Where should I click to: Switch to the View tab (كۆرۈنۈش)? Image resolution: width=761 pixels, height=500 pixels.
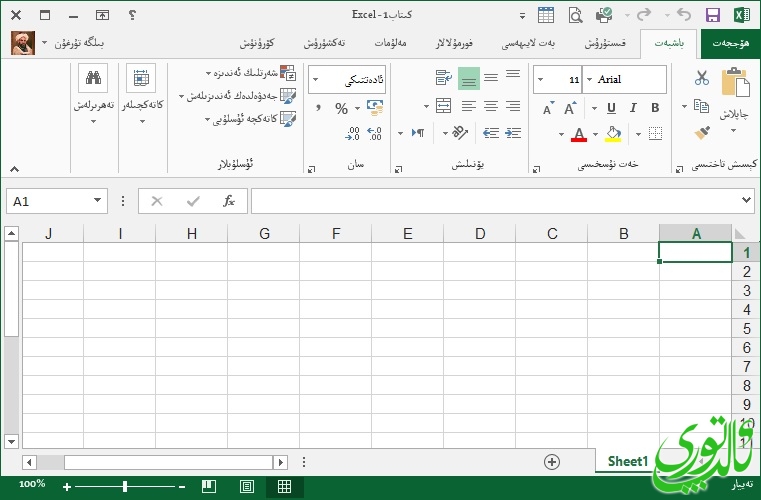(x=257, y=43)
